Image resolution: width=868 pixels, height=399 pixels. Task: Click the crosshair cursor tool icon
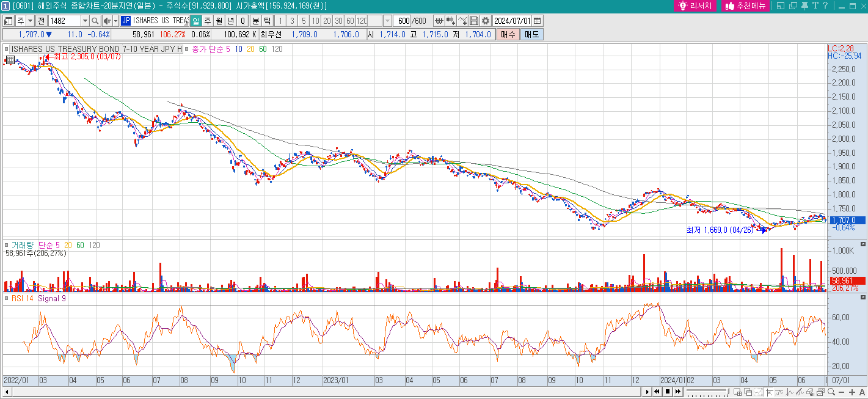769,392
